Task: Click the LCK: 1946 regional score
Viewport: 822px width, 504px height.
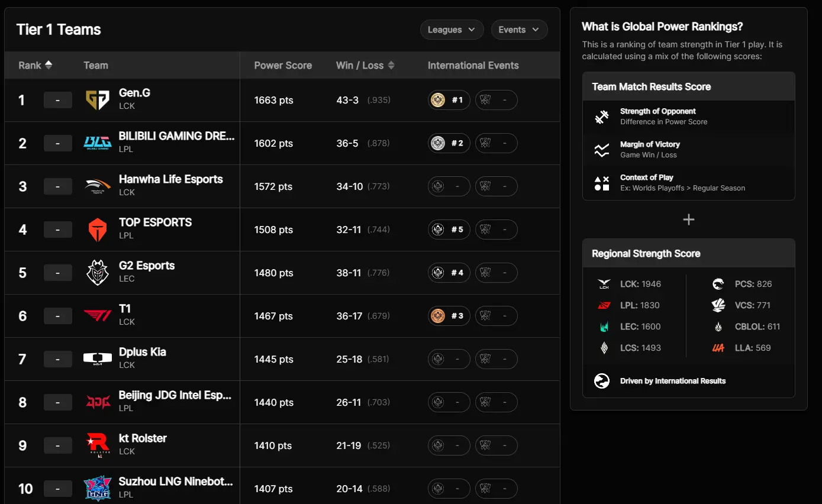Action: (640, 284)
